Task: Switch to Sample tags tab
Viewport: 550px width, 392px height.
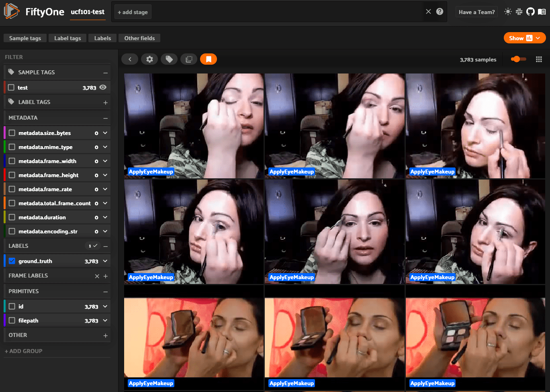Action: coord(25,38)
